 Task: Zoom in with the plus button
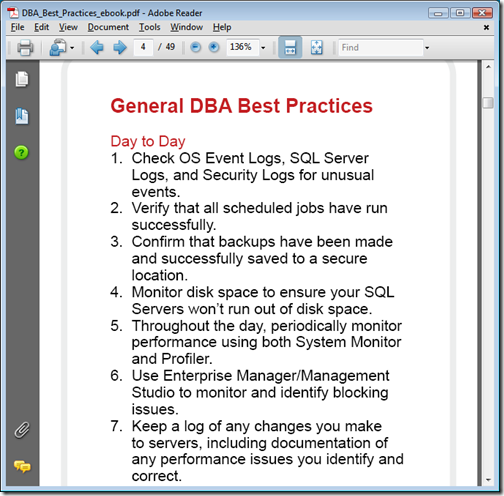pos(214,47)
